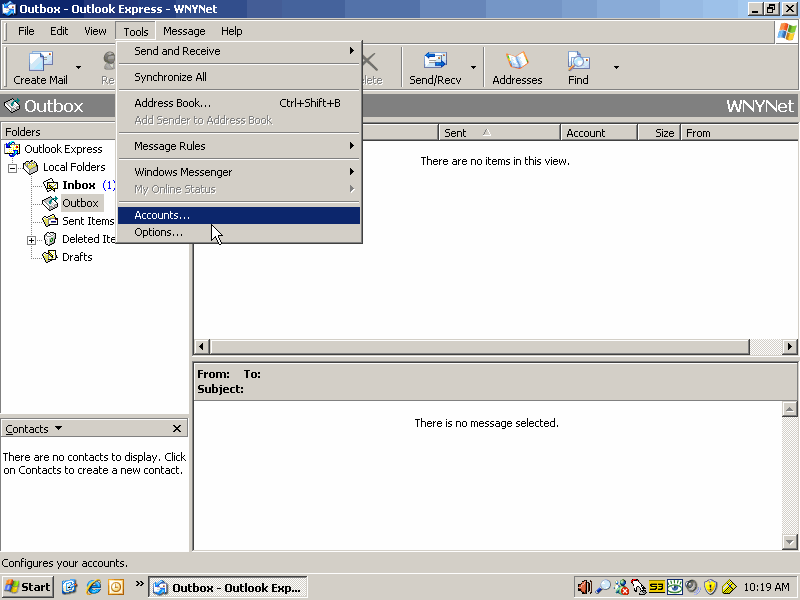Open the Help menu
Image resolution: width=800 pixels, height=600 pixels.
pos(231,31)
